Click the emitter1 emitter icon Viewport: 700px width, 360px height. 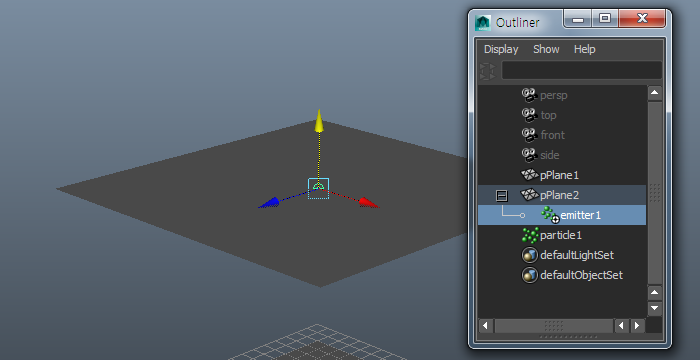click(x=550, y=215)
